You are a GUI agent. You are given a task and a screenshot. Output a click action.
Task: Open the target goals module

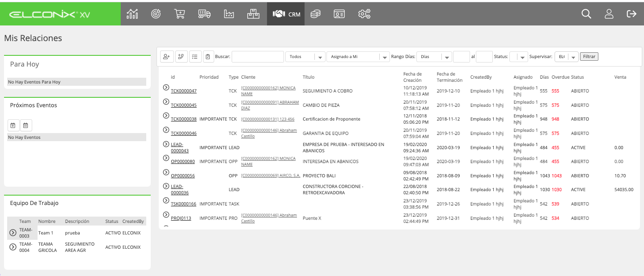pyautogui.click(x=156, y=14)
